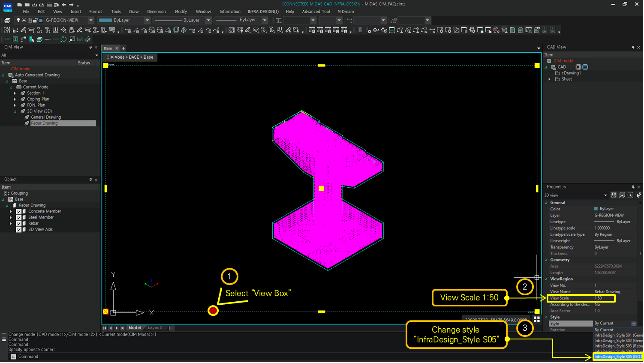This screenshot has height=363, width=644.
Task: Select the freeze (snowflake) icon in the layer control
Action: click(x=23, y=20)
